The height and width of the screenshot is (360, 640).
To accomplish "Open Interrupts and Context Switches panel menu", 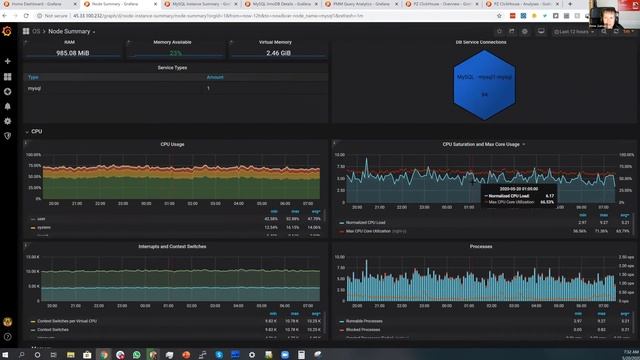I will tap(172, 247).
